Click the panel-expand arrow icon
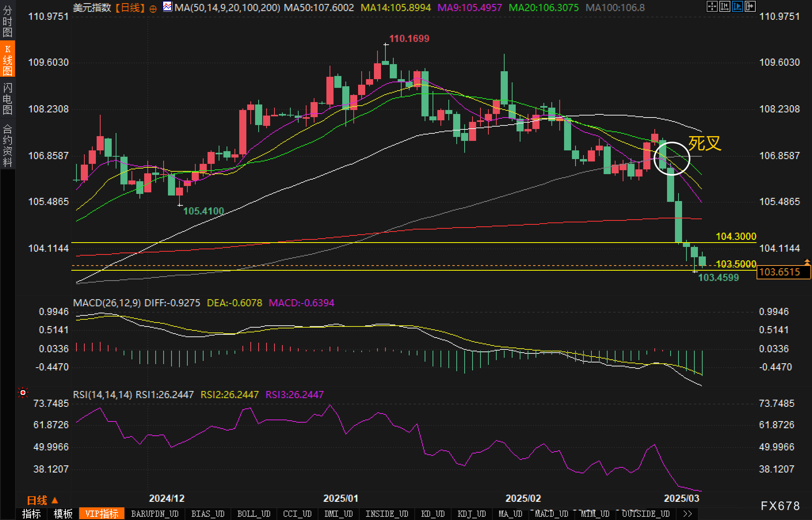This screenshot has height=520, width=812. 750,6
